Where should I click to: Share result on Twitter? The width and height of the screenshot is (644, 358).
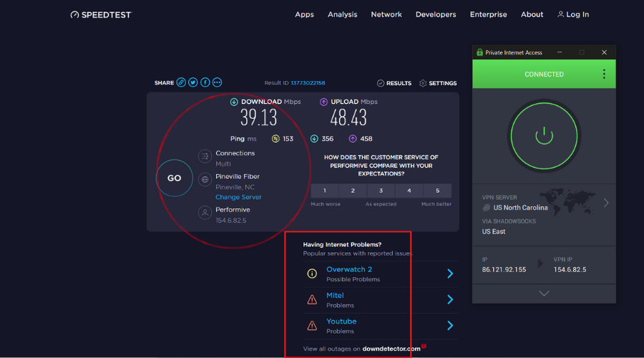click(x=193, y=82)
